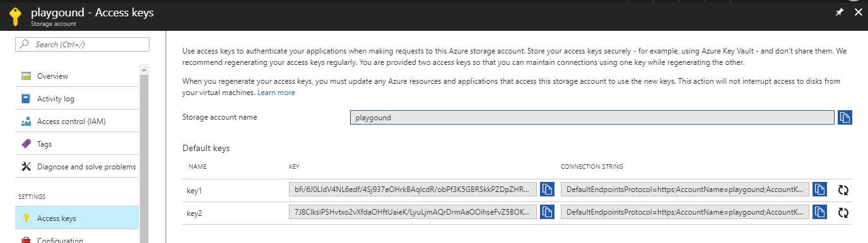Click the Learn more link
This screenshot has width=868, height=243.
(x=276, y=93)
